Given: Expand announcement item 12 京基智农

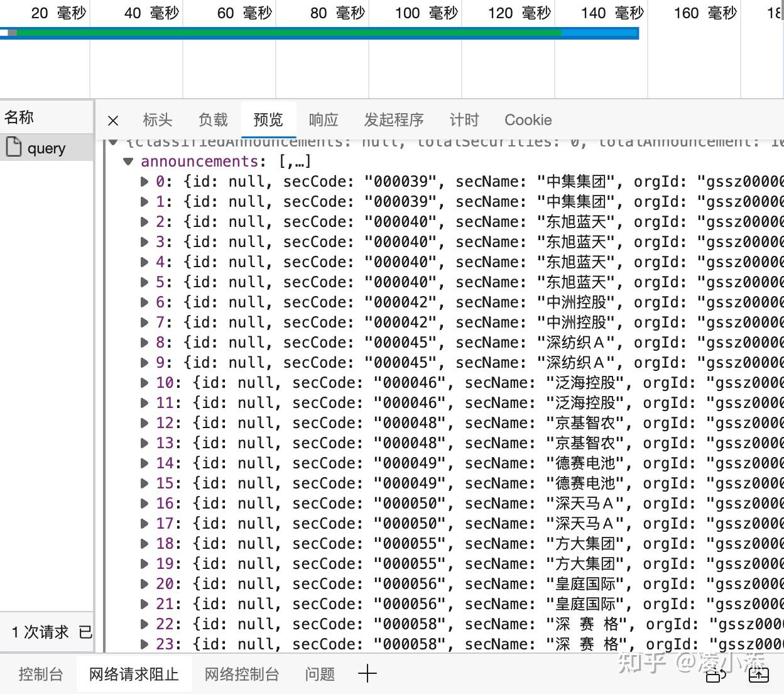Looking at the screenshot, I should point(144,423).
